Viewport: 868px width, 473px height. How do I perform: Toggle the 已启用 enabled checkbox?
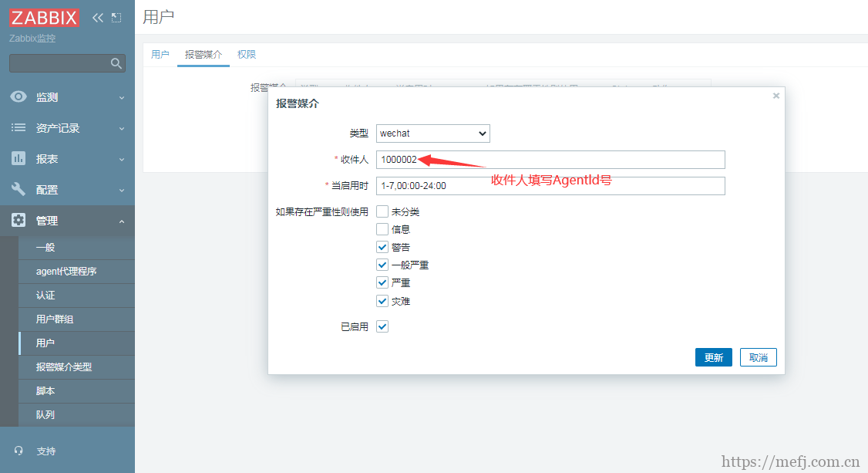point(382,327)
